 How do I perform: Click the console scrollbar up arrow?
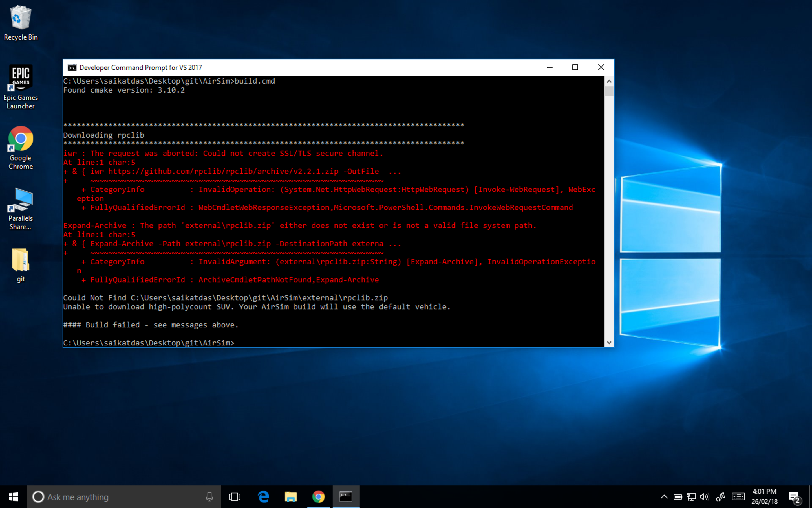click(609, 81)
